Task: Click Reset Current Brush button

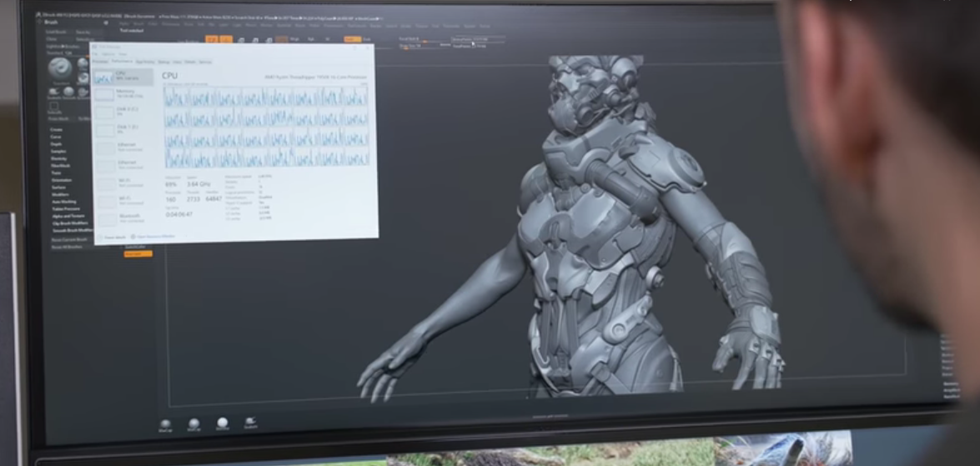Action: (x=69, y=239)
